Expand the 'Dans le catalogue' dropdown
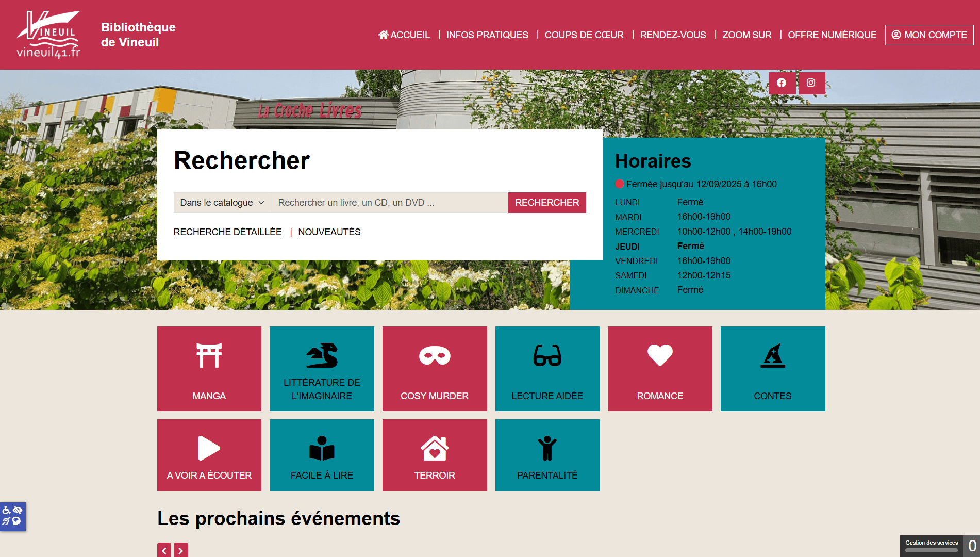The height and width of the screenshot is (557, 980). tap(222, 203)
